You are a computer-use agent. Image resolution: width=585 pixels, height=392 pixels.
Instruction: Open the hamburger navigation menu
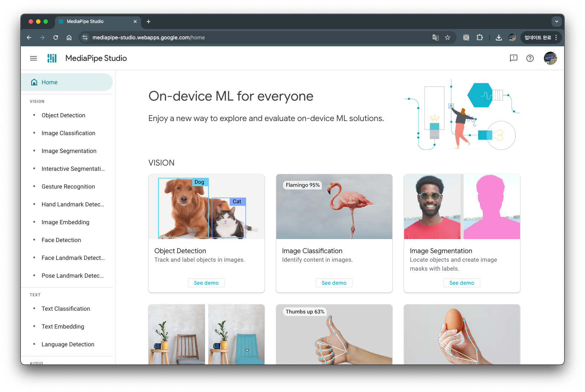[x=33, y=58]
